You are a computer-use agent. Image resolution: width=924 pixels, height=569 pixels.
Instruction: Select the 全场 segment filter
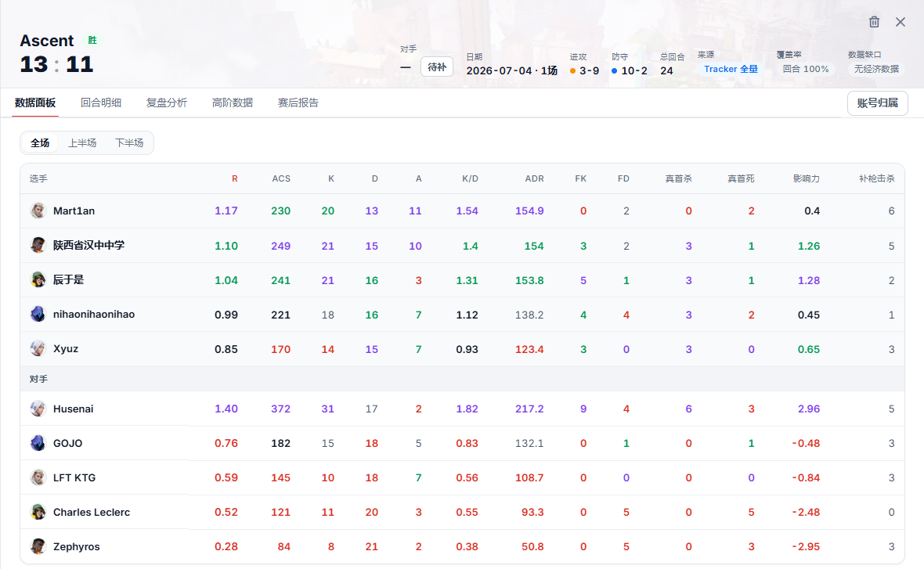[x=40, y=142]
